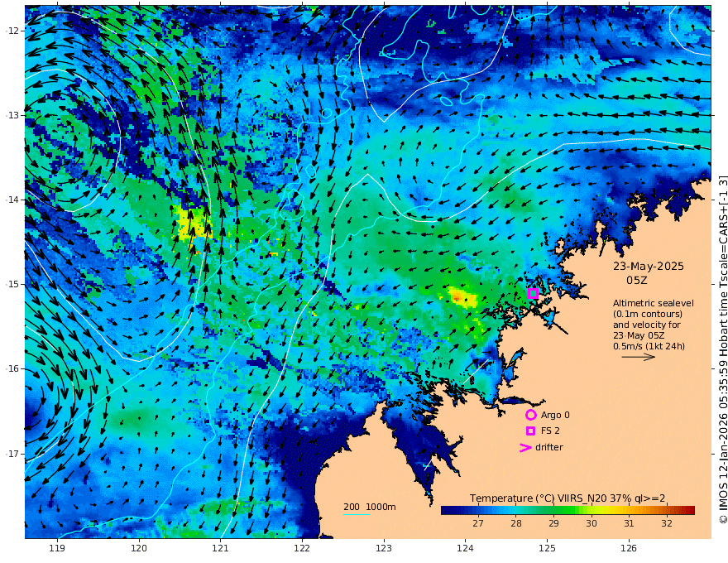Click the longitude 119 axis label
This screenshot has width=728, height=563.
pyautogui.click(x=57, y=549)
